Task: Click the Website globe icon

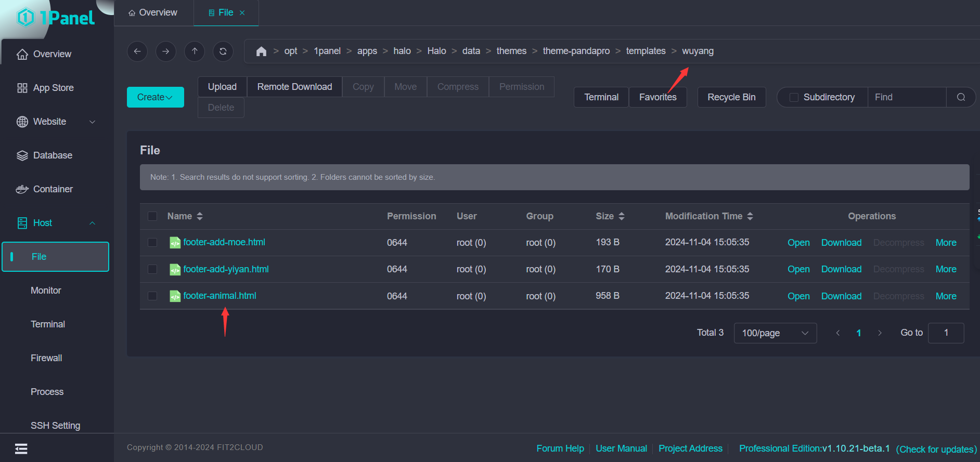Action: point(22,122)
